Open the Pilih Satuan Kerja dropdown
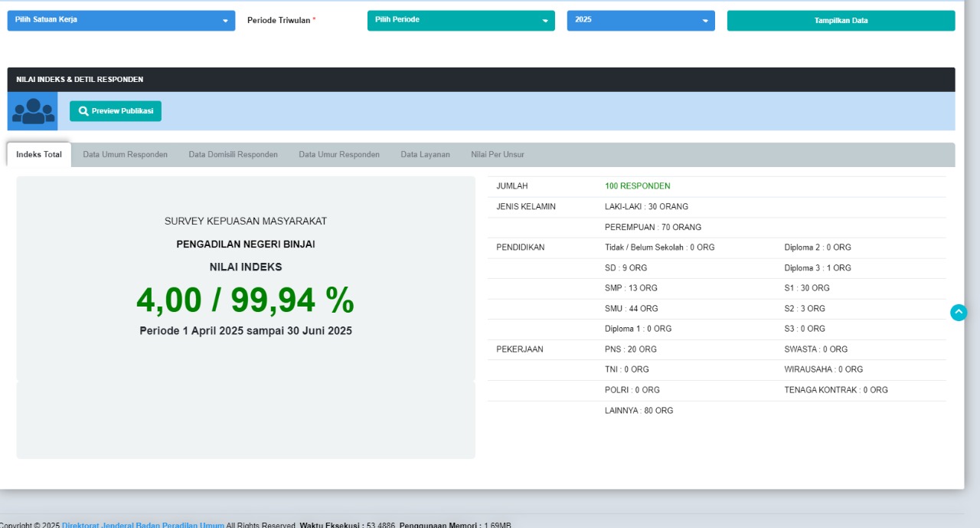 [121, 21]
